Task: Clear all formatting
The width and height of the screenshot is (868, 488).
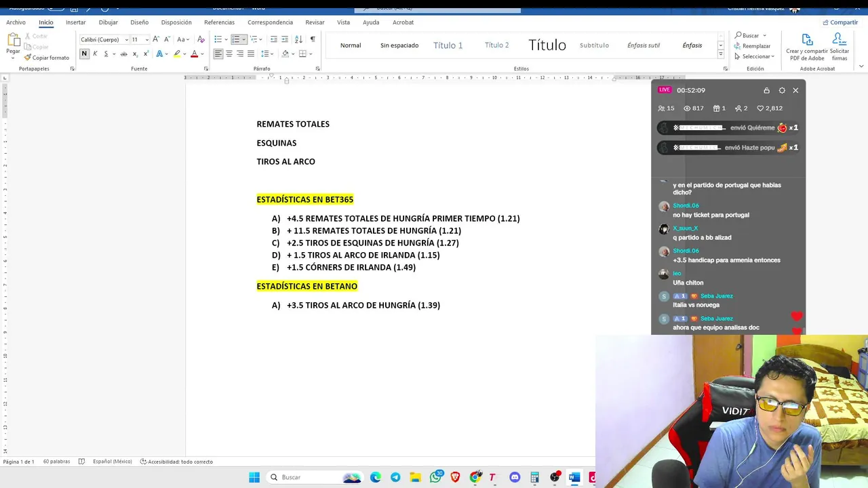Action: tap(201, 39)
